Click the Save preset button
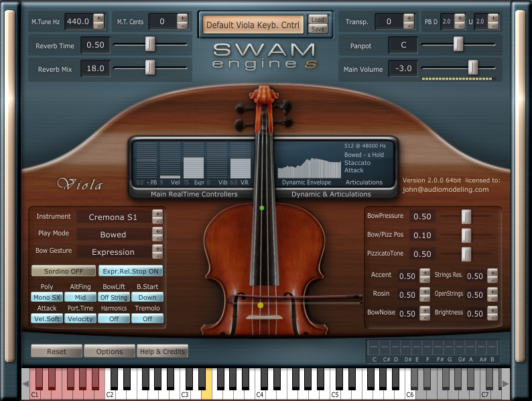The image size is (532, 401). click(x=318, y=30)
